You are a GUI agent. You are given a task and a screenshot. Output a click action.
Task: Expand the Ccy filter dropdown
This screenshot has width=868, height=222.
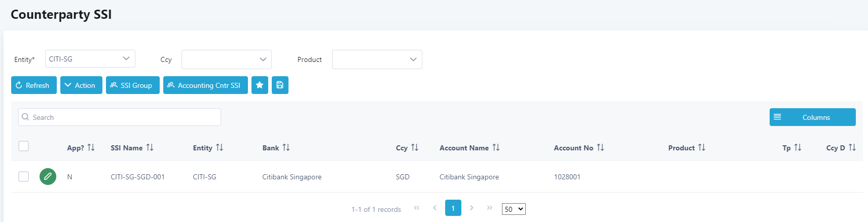[226, 59]
